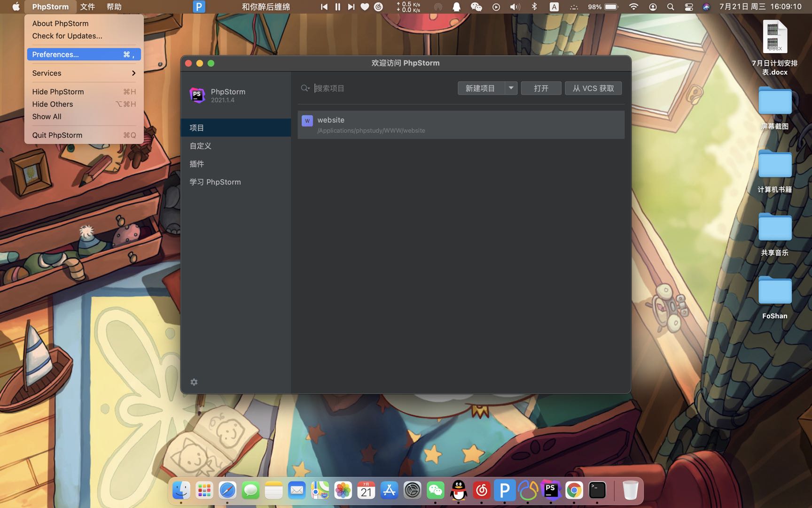The width and height of the screenshot is (812, 508).
Task: Open App Store from the dock
Action: [x=389, y=491]
